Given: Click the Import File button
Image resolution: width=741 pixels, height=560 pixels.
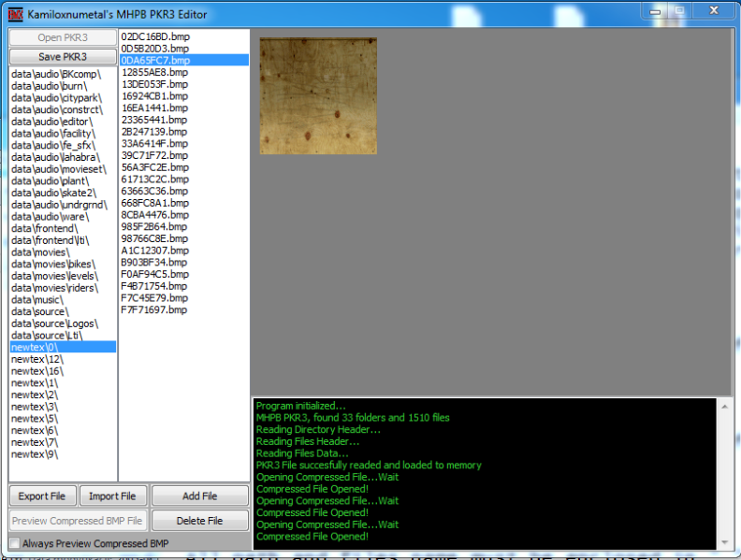Looking at the screenshot, I should pyautogui.click(x=112, y=496).
